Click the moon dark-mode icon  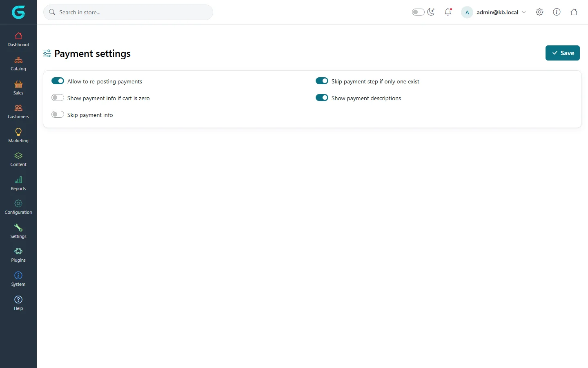pyautogui.click(x=431, y=12)
